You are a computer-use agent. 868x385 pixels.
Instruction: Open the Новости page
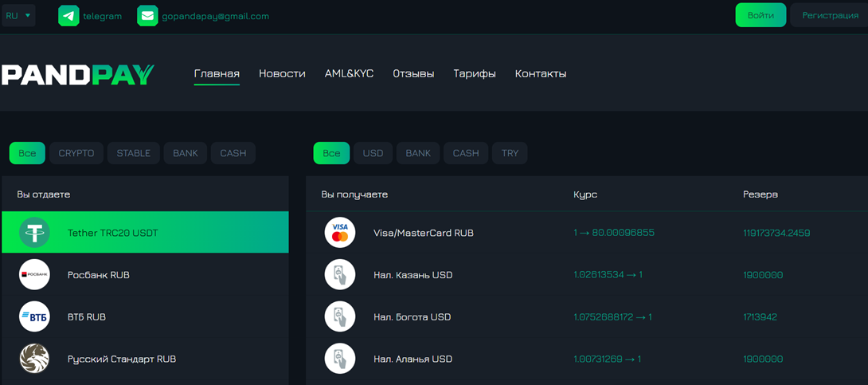click(283, 73)
